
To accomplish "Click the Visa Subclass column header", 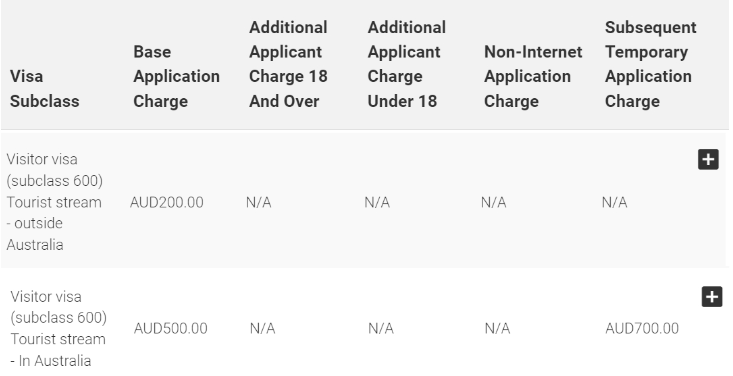I will tap(44, 88).
